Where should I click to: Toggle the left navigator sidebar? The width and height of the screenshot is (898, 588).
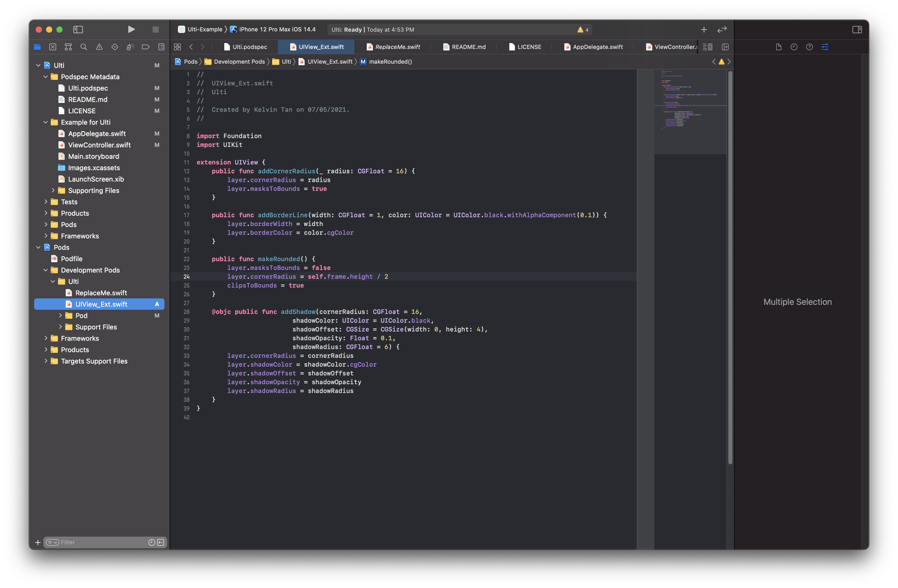[78, 29]
